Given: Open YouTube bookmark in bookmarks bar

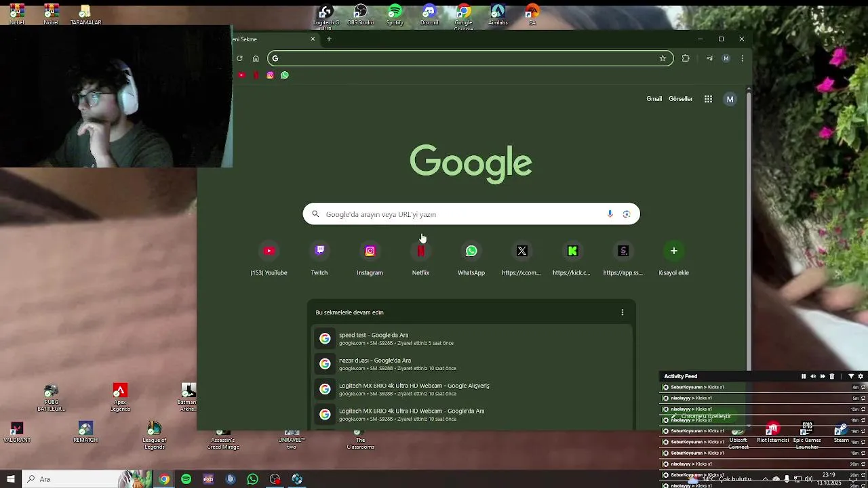Looking at the screenshot, I should click(241, 75).
